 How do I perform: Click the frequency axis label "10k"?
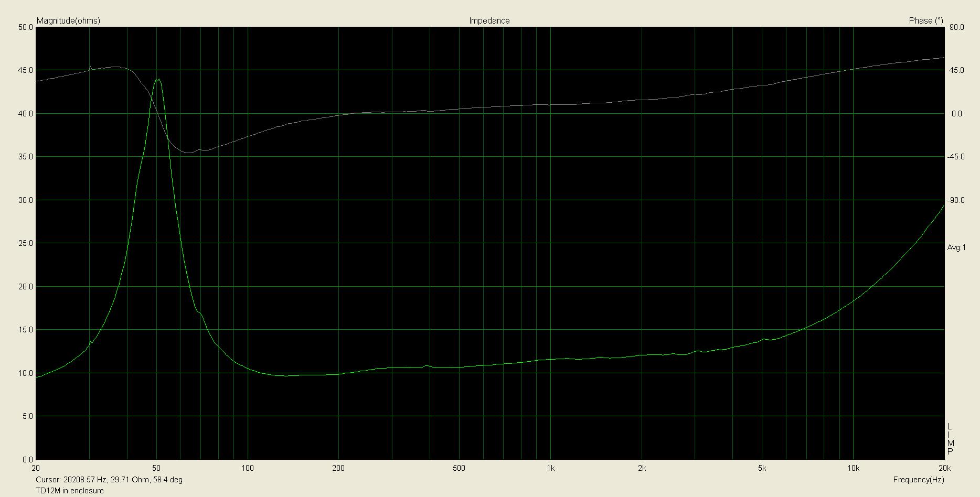click(x=853, y=468)
